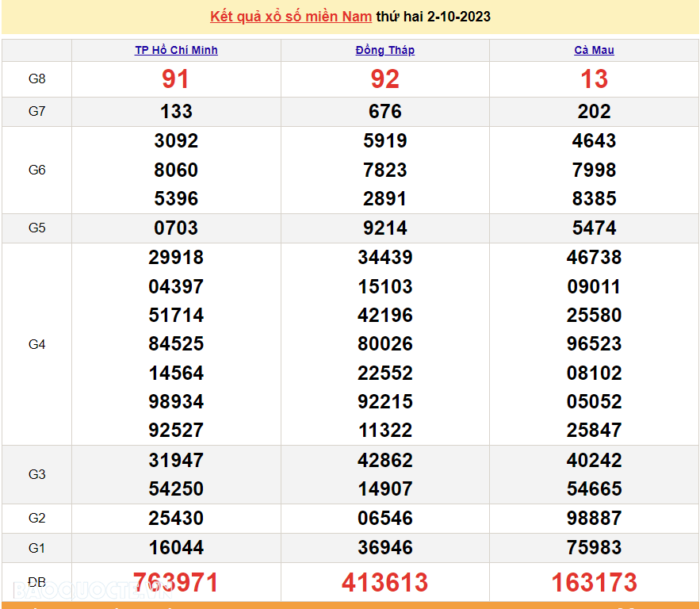700x609 pixels.
Task: Click special prize number 763971
Action: tap(176, 583)
